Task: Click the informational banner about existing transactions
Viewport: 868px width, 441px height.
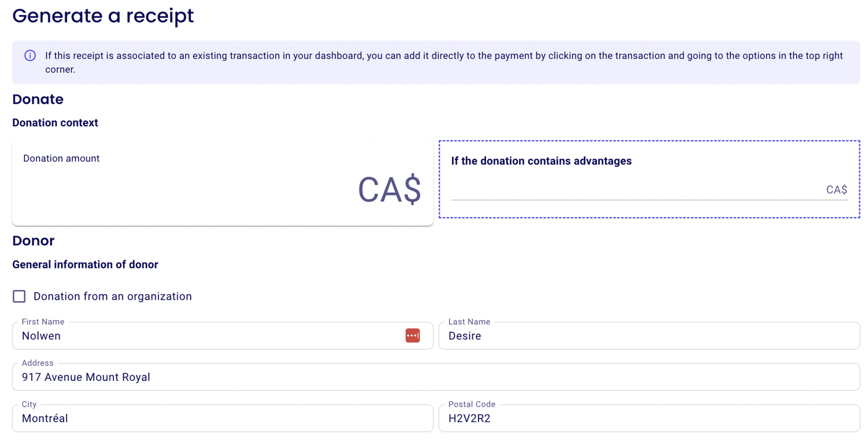Action: pyautogui.click(x=434, y=62)
